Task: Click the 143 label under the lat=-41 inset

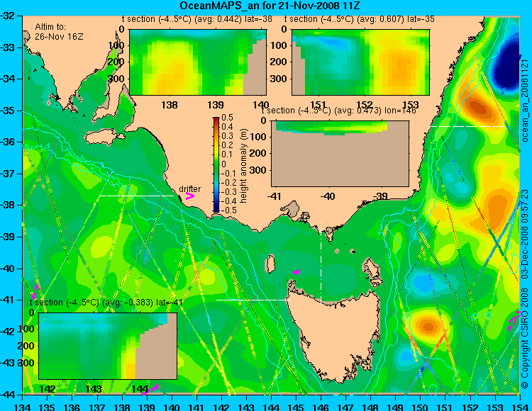Action: 94,388
